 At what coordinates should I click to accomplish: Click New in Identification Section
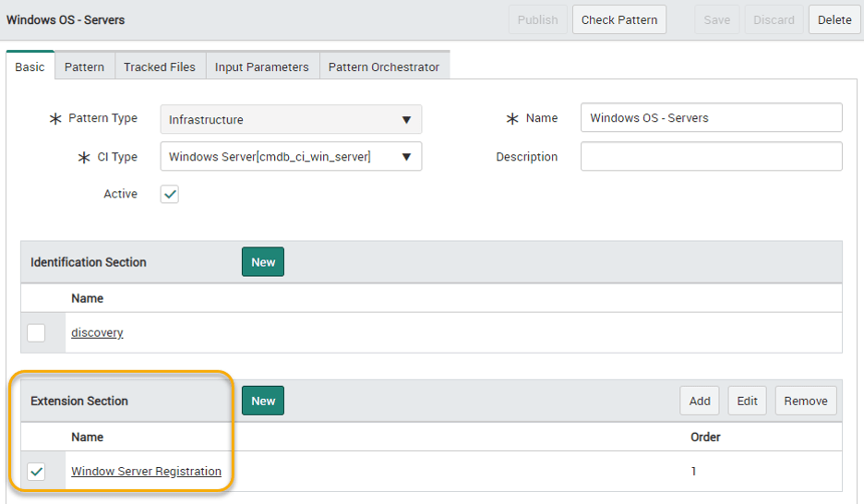[x=263, y=261]
